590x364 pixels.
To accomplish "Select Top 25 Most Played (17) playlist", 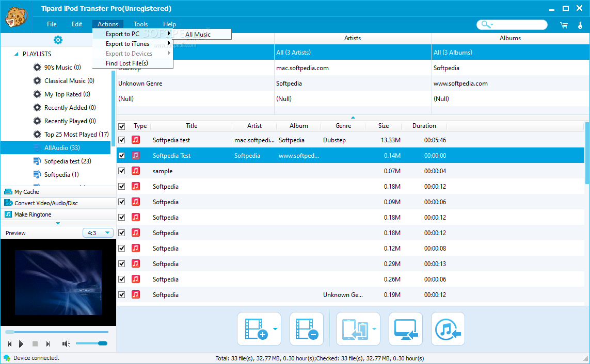I will coord(76,135).
